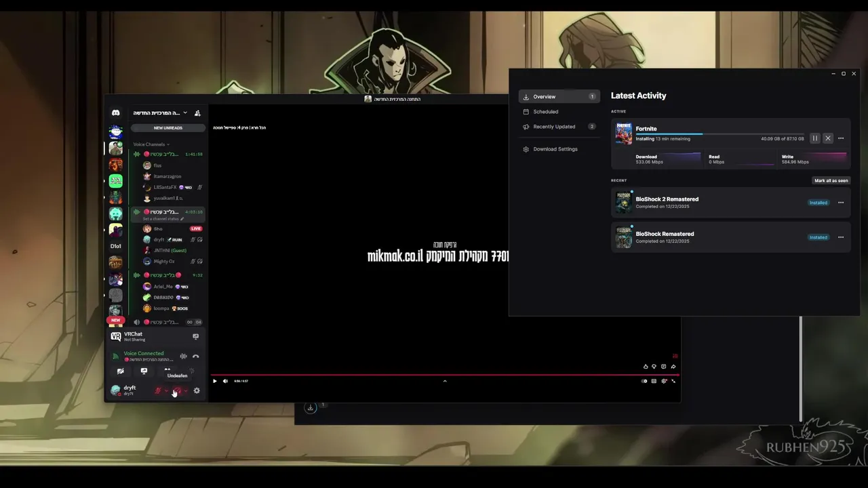Click the BioShock Remastered thumbnail
The height and width of the screenshot is (488, 868).
pos(623,237)
